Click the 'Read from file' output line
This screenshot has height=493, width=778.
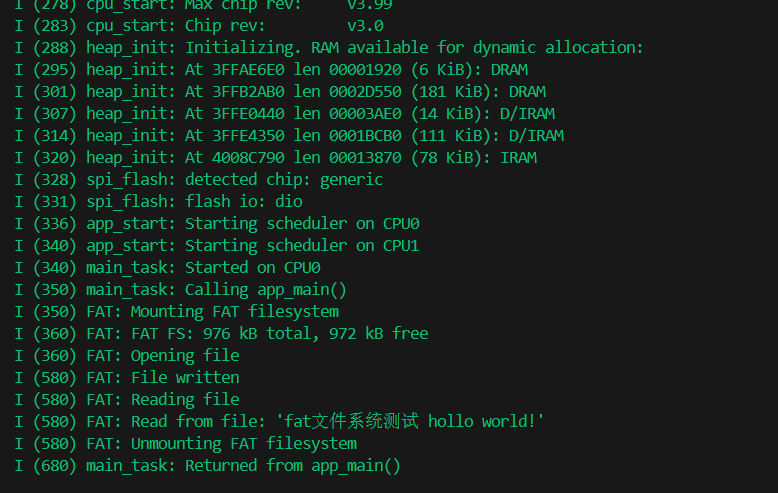pos(279,422)
